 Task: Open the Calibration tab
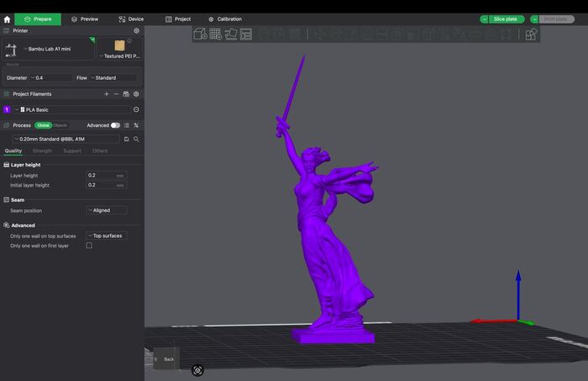pyautogui.click(x=225, y=19)
